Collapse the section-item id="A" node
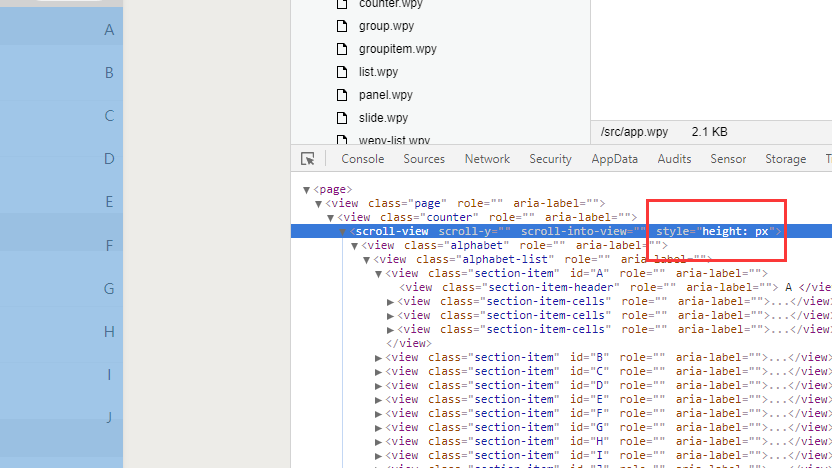The height and width of the screenshot is (468, 832). click(x=378, y=274)
